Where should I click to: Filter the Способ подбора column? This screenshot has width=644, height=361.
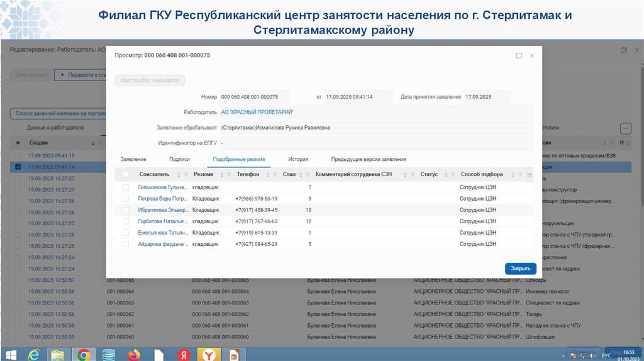[x=520, y=175]
